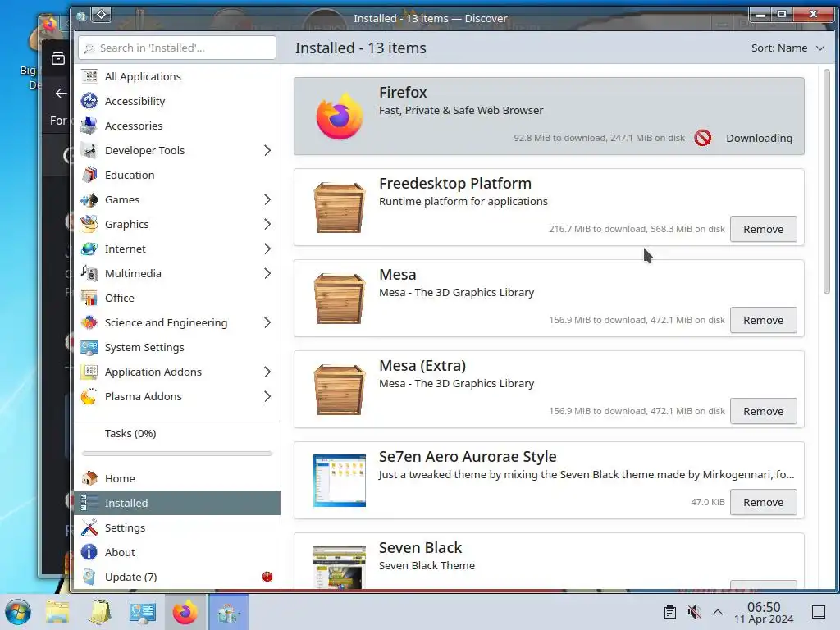Remove Se7en Aero Aurorae Style
Screen dimensions: 840x630
[x=763, y=503]
